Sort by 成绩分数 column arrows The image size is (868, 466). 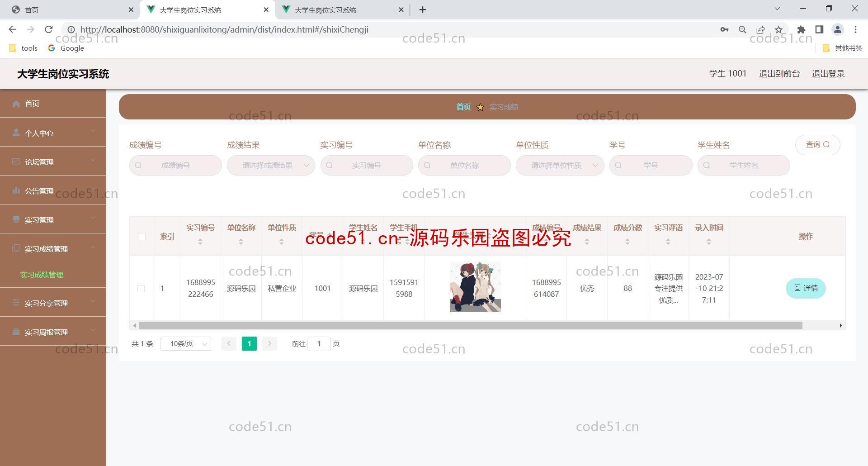pyautogui.click(x=627, y=242)
